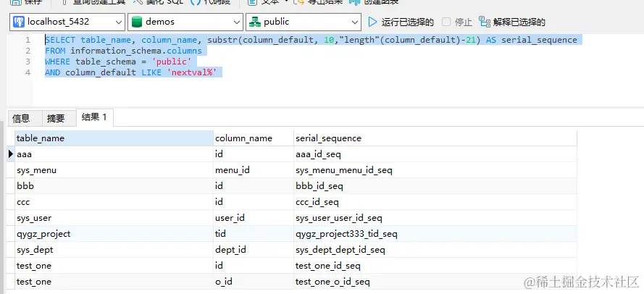Select the 'bbb' table_name cell
644x294 pixels.
click(x=114, y=186)
